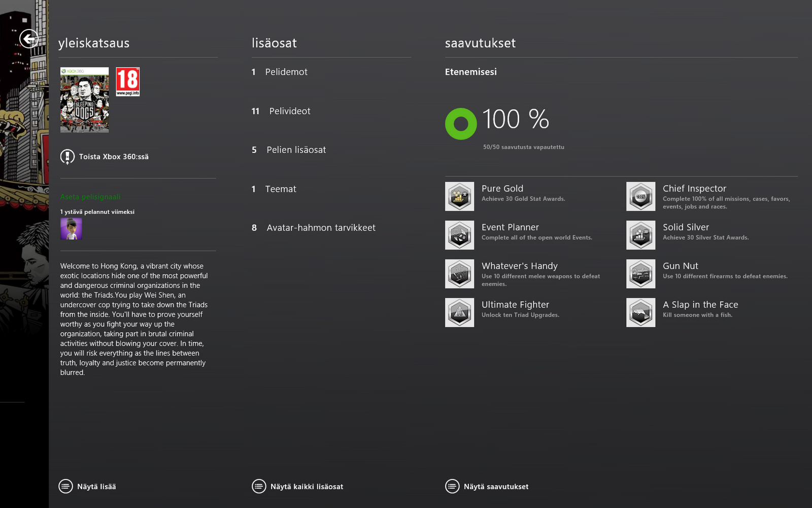This screenshot has height=508, width=812.
Task: Click the A Slap in the Face icon
Action: [x=641, y=312]
